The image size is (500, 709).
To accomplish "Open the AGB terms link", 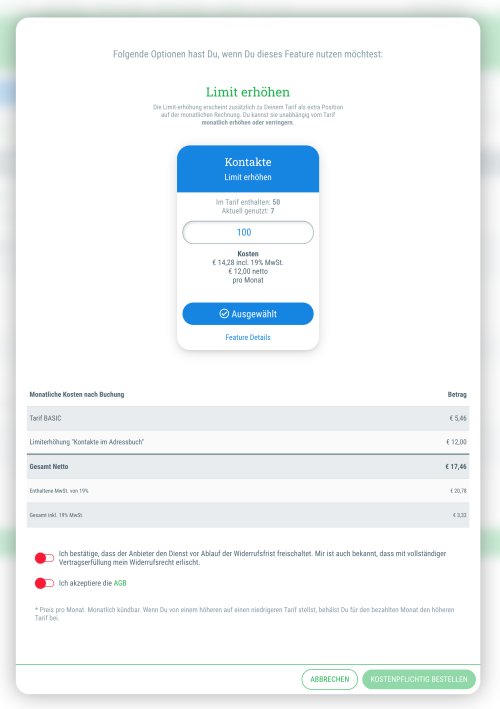I will [120, 583].
